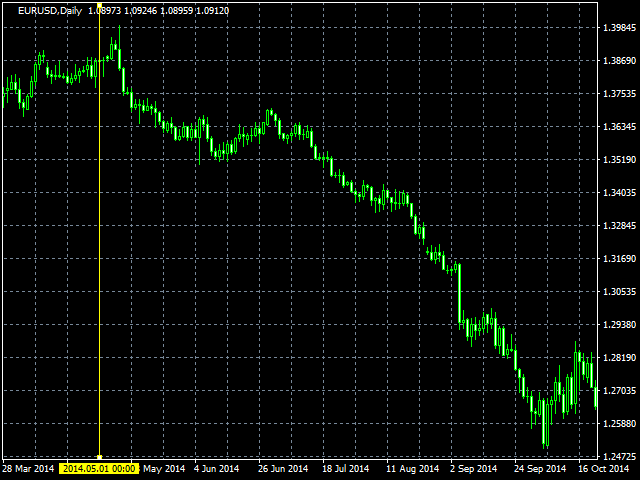Click the date label 18 Jul 2014

pyautogui.click(x=346, y=468)
